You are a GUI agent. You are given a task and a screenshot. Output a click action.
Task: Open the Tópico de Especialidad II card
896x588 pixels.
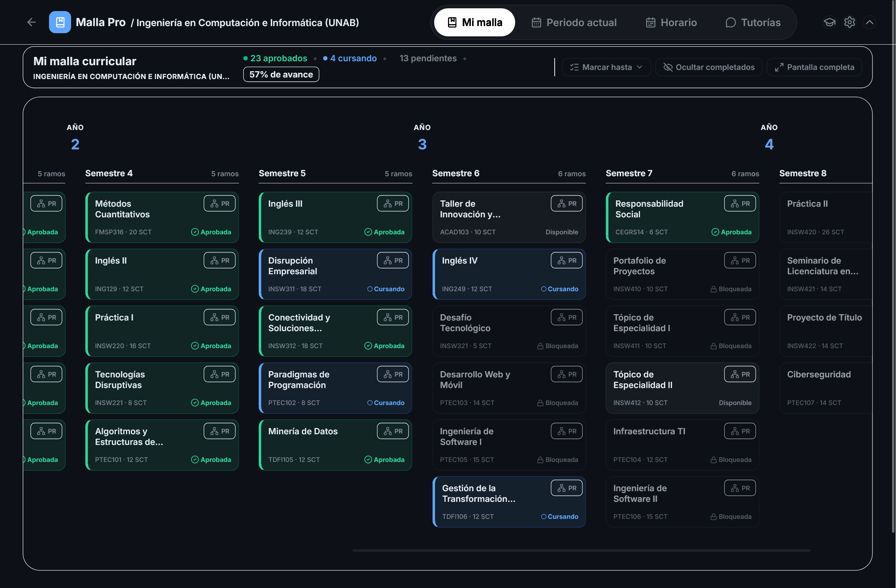coord(682,388)
